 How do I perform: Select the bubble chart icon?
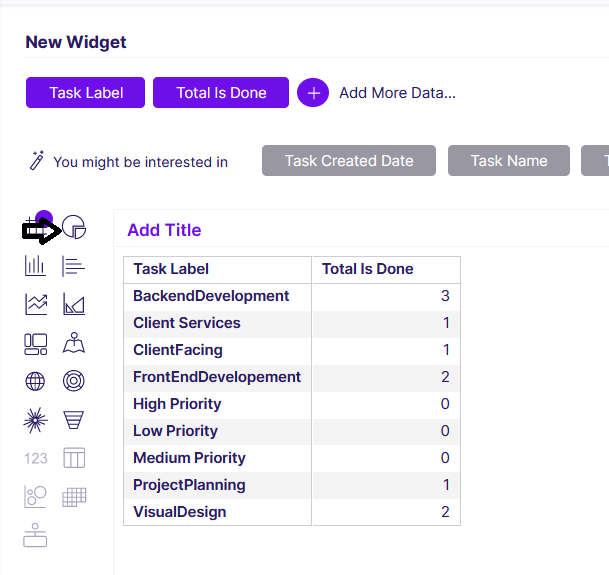(x=35, y=497)
